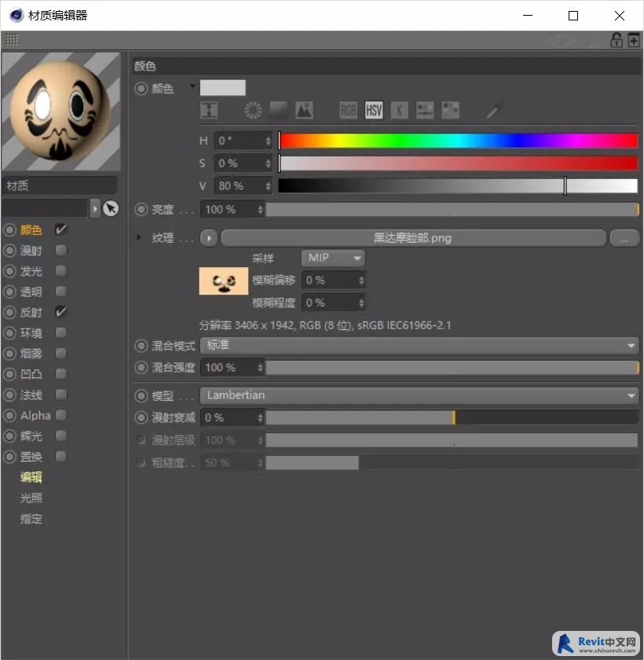Click the stepper arrows on the H value
644x660 pixels.
click(268, 141)
